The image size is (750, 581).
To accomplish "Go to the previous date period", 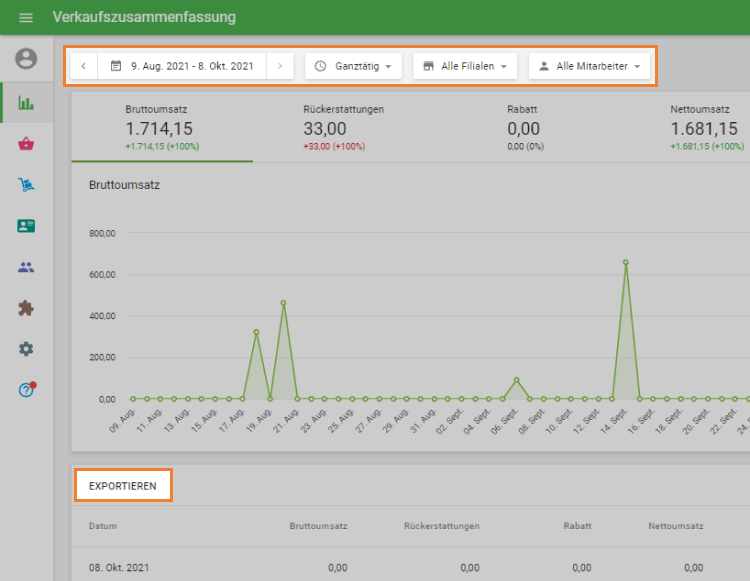I will 83,66.
